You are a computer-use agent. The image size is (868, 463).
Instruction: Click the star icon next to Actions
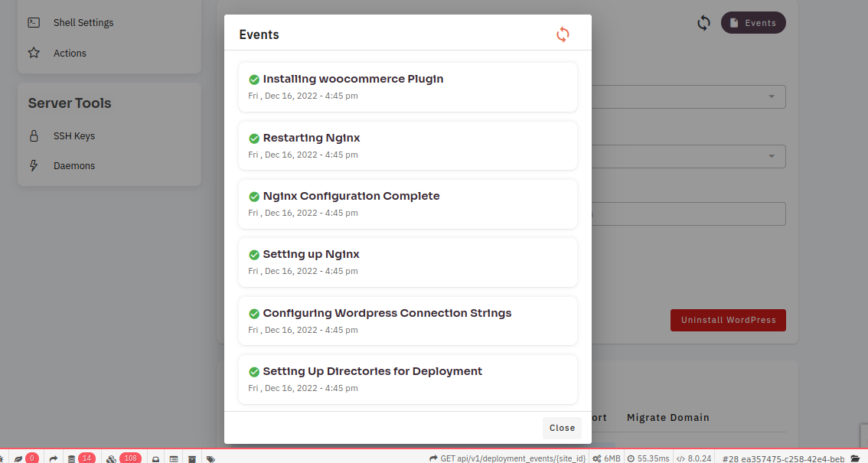tap(34, 53)
